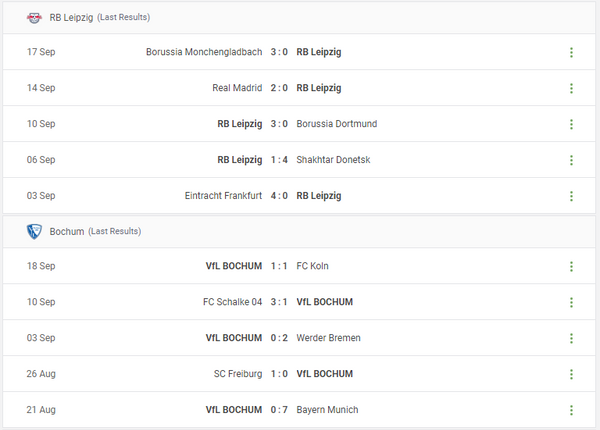Open three-dot menu for Werder Bremen match
The width and height of the screenshot is (600, 430).
click(x=571, y=338)
